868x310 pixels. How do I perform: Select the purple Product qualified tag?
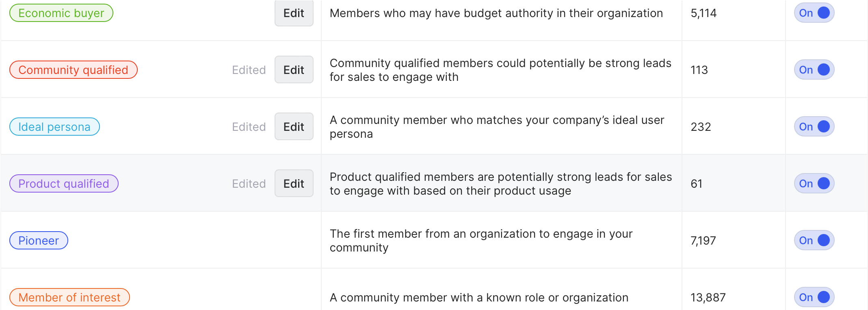click(64, 184)
